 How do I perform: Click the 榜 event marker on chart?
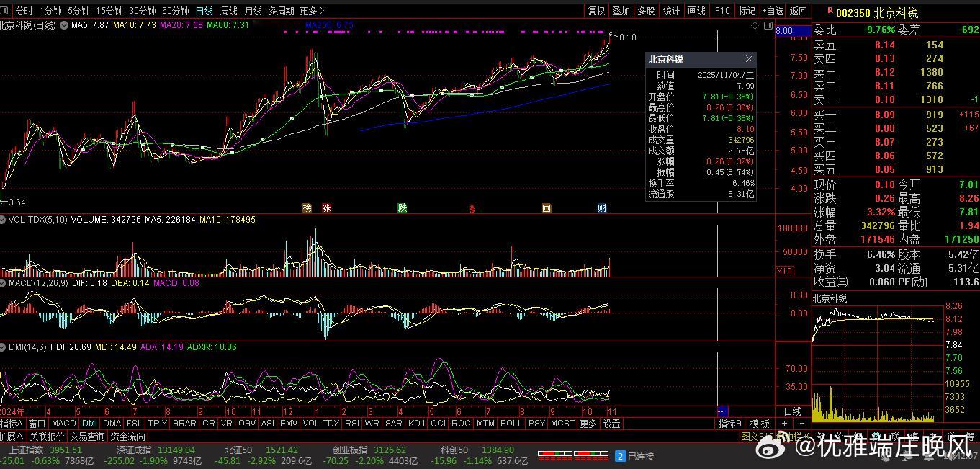pyautogui.click(x=307, y=208)
